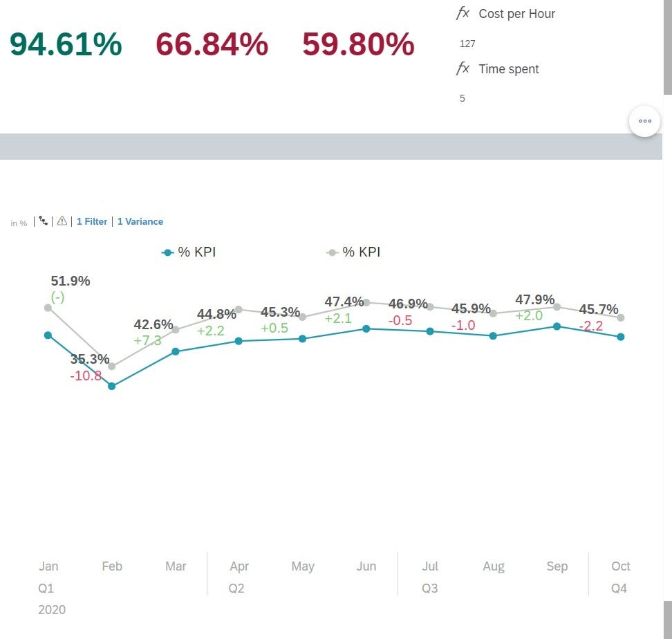
Task: Toggle the gray % KPI legend series
Action: coord(353,252)
